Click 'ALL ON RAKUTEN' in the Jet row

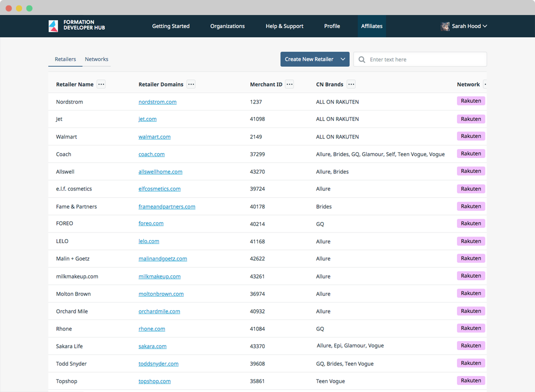click(337, 118)
